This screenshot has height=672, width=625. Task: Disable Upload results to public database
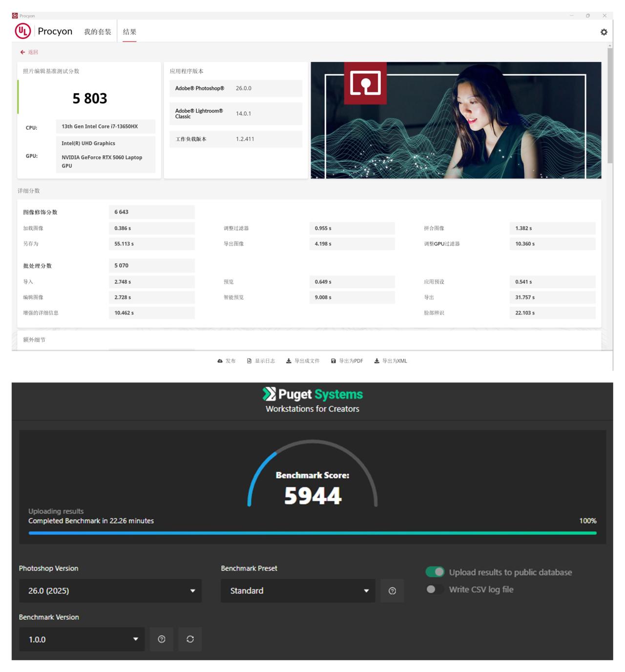(x=435, y=572)
